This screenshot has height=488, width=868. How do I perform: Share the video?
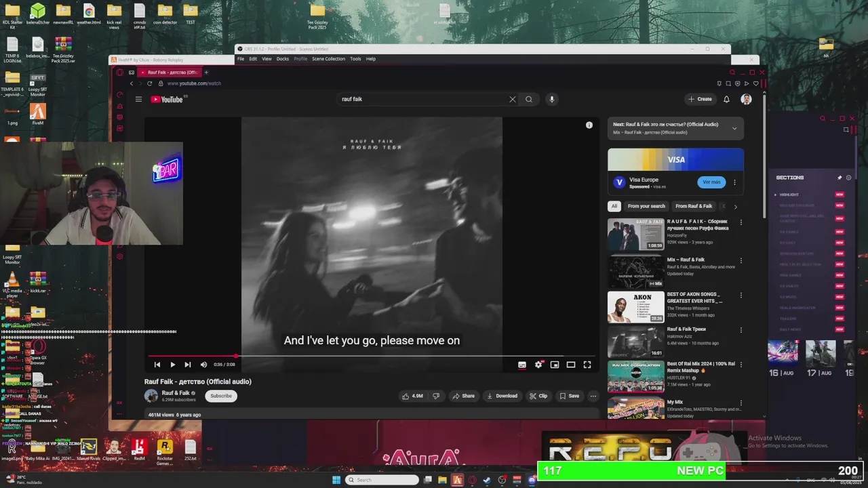click(464, 396)
